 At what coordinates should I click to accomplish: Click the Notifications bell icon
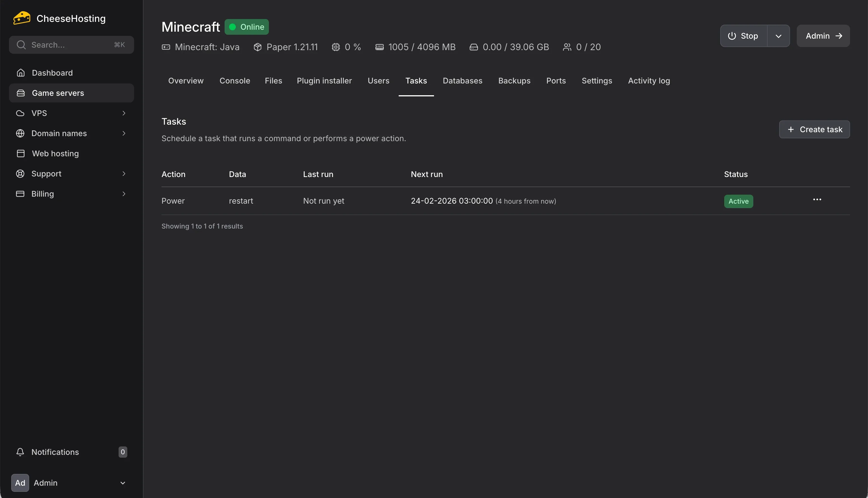20,452
